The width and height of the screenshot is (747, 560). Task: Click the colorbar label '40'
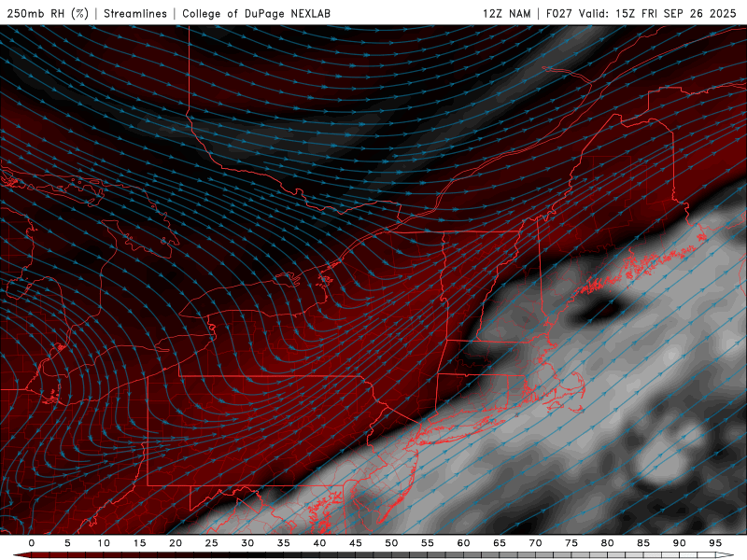pos(319,543)
